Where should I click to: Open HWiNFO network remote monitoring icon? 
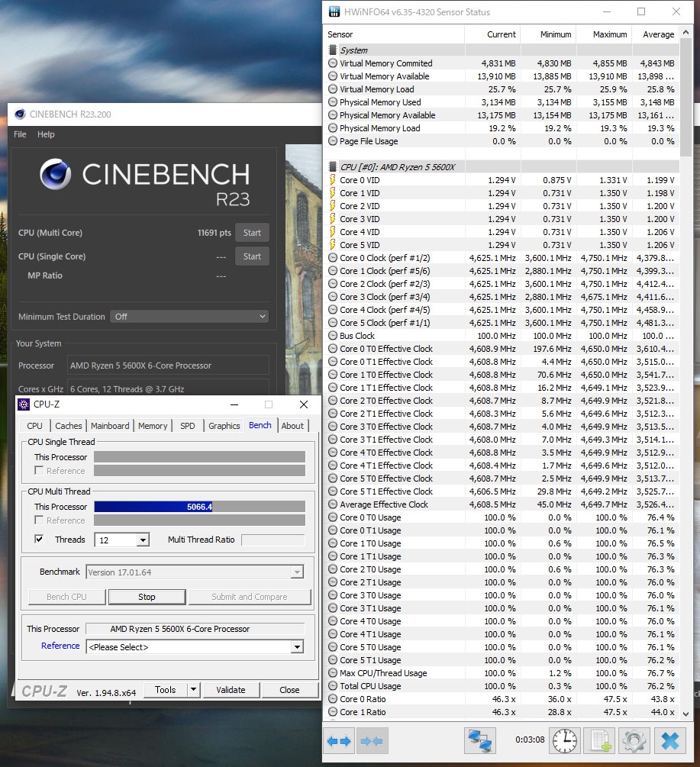479,741
